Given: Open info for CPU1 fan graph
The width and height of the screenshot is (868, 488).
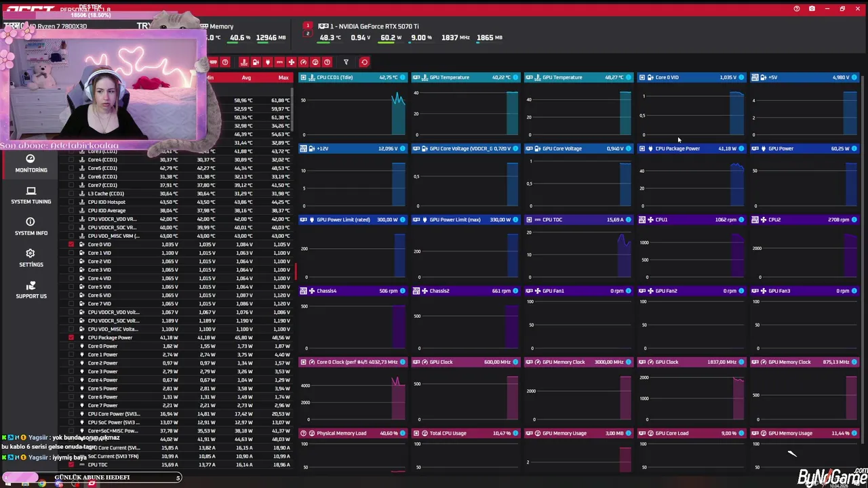Looking at the screenshot, I should pos(741,220).
